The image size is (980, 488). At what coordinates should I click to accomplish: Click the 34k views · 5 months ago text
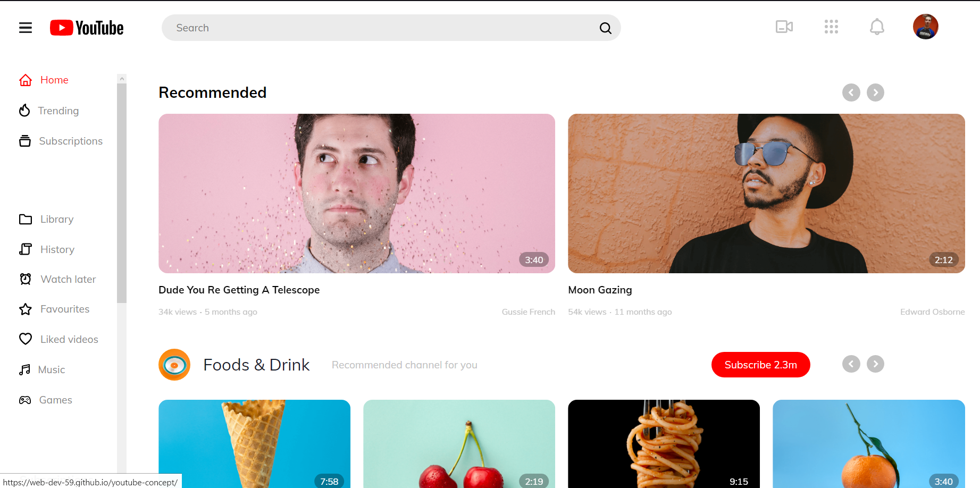[x=208, y=312]
